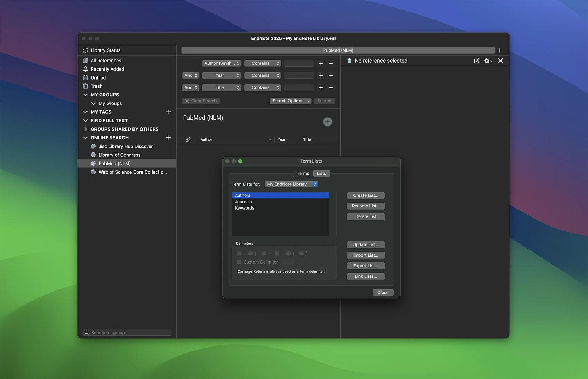
Task: Click the Library Status sync icon
Action: (85, 50)
